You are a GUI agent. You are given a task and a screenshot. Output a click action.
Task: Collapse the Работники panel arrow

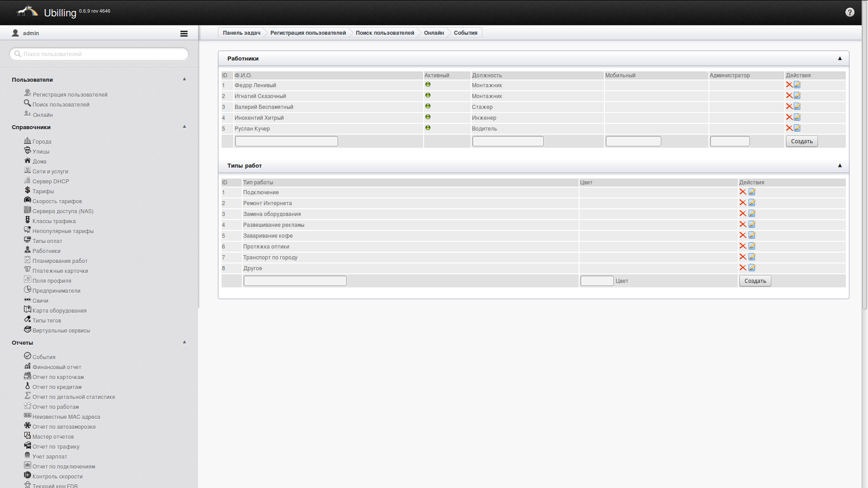pos(840,58)
